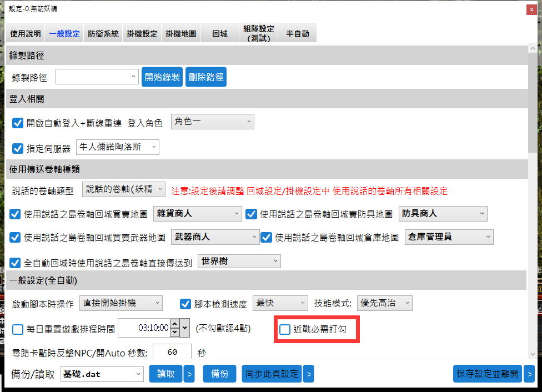This screenshot has width=542, height=392.
Task: Select the 一般設定 tab
Action: pyautogui.click(x=64, y=33)
